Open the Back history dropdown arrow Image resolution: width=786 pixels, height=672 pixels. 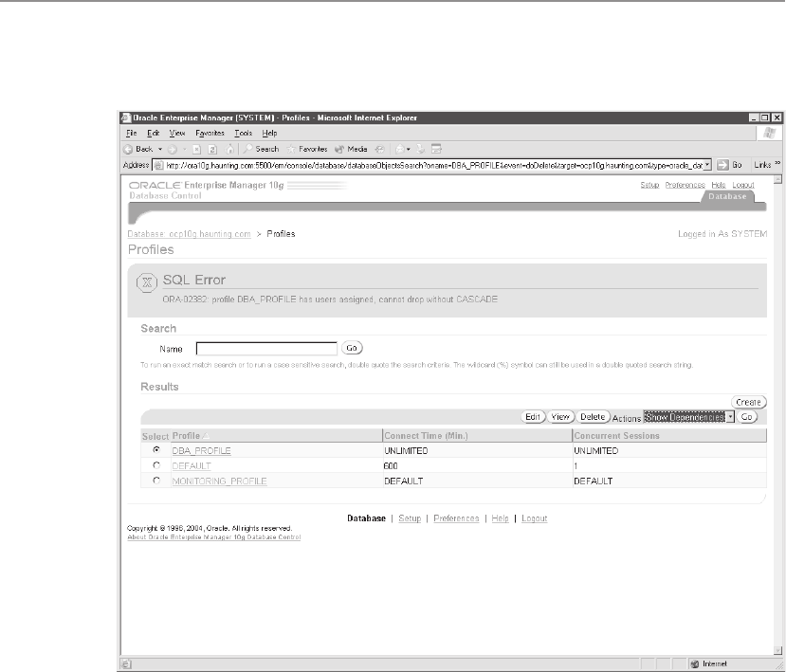[160, 150]
